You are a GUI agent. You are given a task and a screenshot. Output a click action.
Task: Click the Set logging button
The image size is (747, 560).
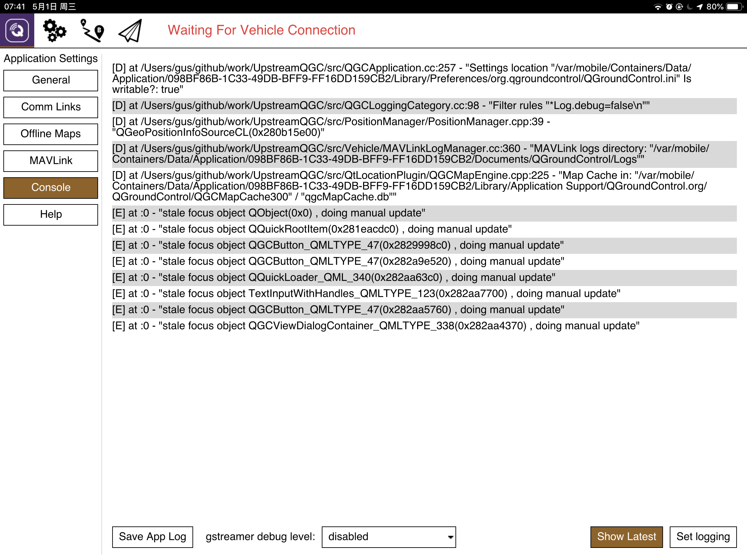(703, 537)
